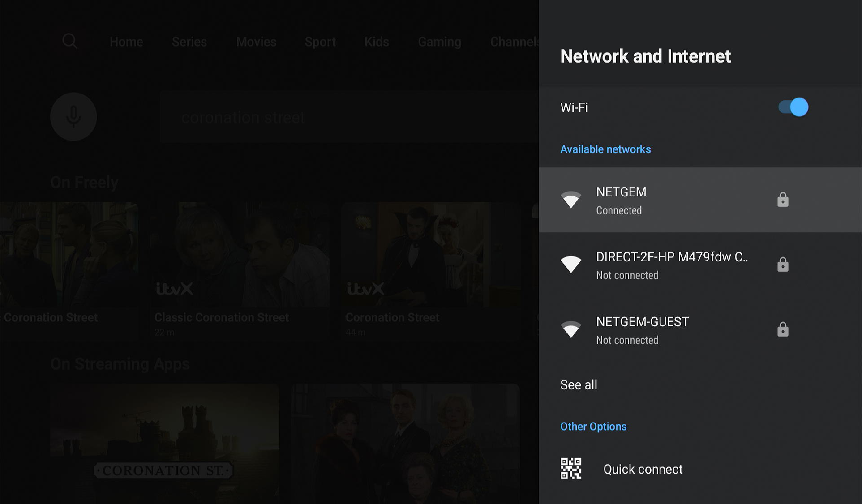This screenshot has width=862, height=504.
Task: Open the Kids tab
Action: click(377, 42)
